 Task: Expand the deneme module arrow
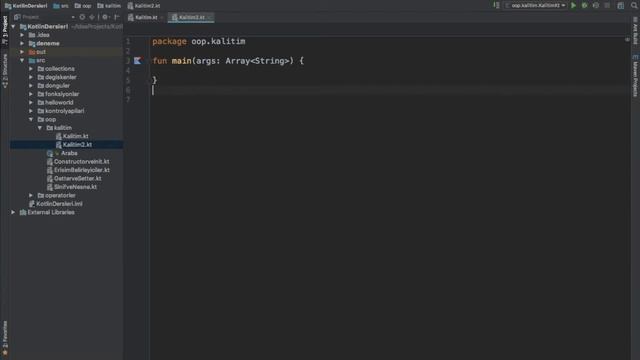(22, 43)
